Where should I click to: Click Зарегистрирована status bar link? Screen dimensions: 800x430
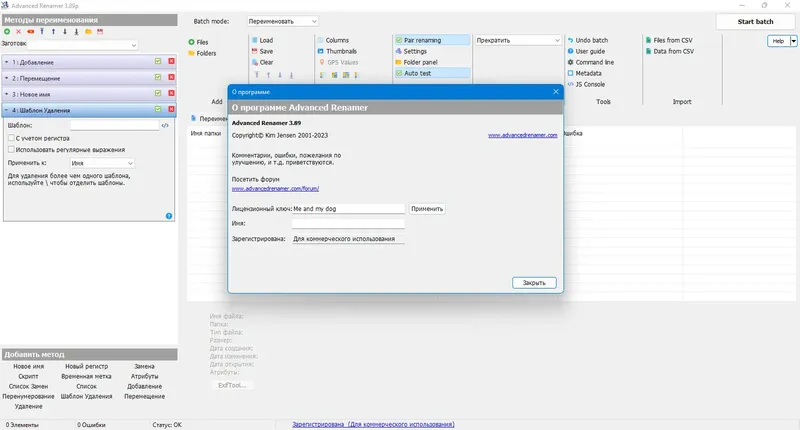373,424
